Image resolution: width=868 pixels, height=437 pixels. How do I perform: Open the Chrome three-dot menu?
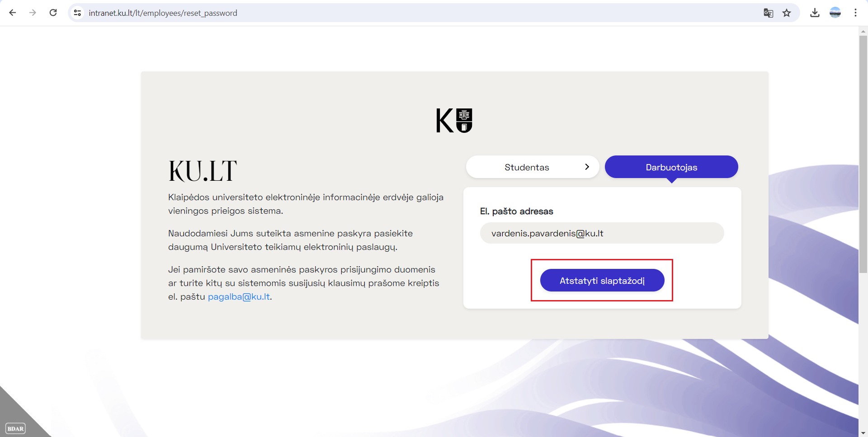[x=856, y=13]
